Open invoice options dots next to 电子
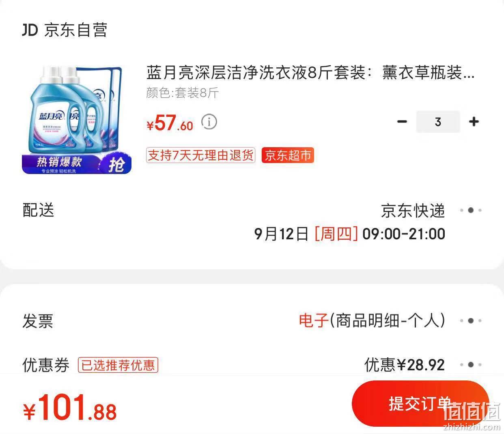This screenshot has height=434, width=504. pyautogui.click(x=471, y=320)
